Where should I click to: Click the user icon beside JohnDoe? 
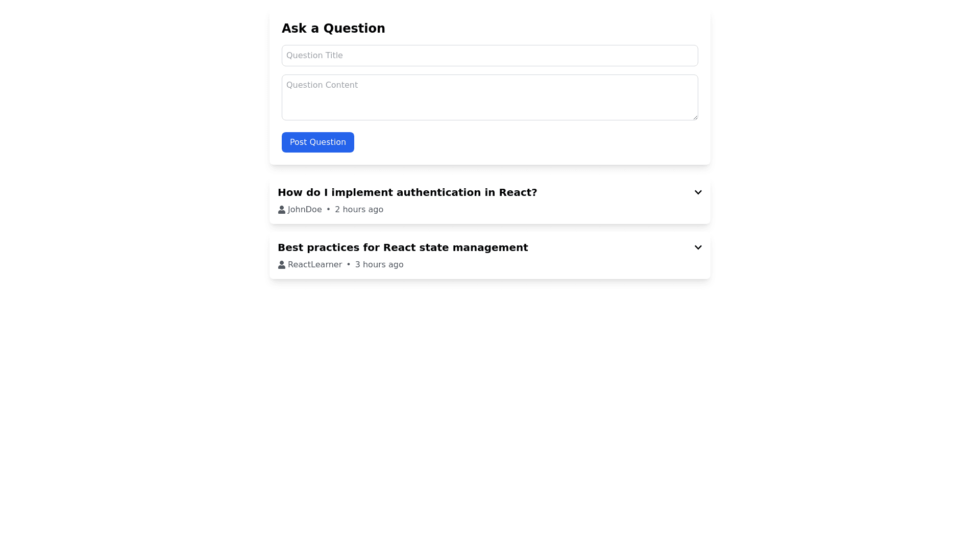coord(281,210)
